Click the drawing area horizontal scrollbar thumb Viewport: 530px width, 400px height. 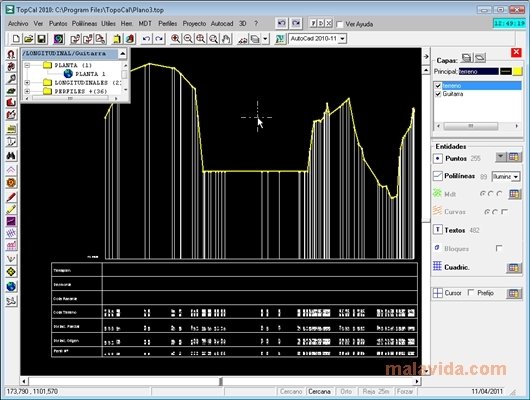coord(221,381)
